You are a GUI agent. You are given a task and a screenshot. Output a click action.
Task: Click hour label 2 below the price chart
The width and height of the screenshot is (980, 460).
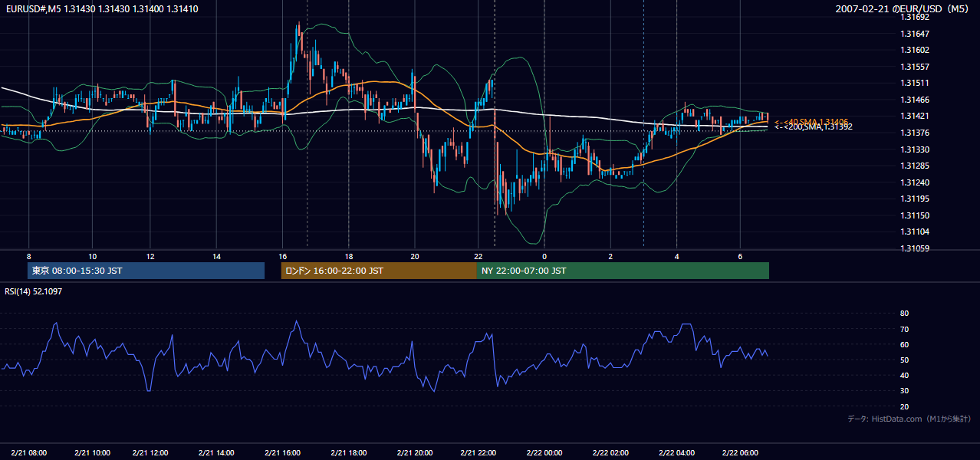610,256
